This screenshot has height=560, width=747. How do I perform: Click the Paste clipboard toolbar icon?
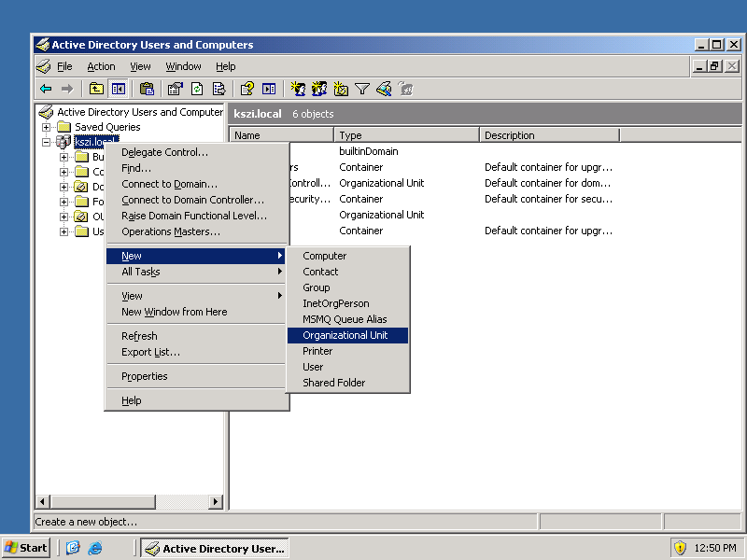(x=148, y=89)
